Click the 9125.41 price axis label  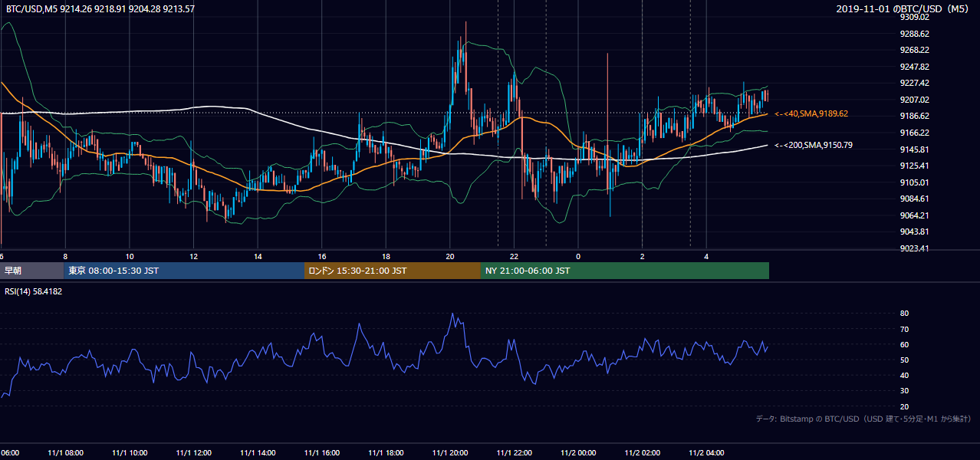pyautogui.click(x=915, y=166)
